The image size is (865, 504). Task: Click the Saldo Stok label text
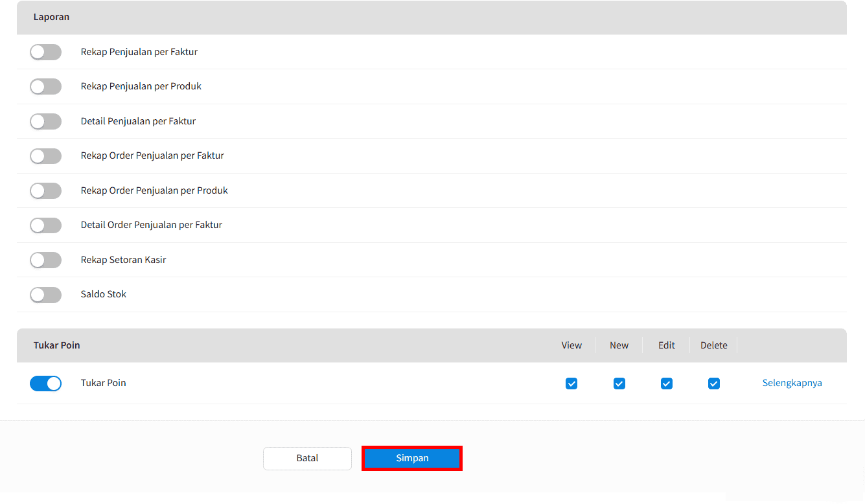coord(104,294)
